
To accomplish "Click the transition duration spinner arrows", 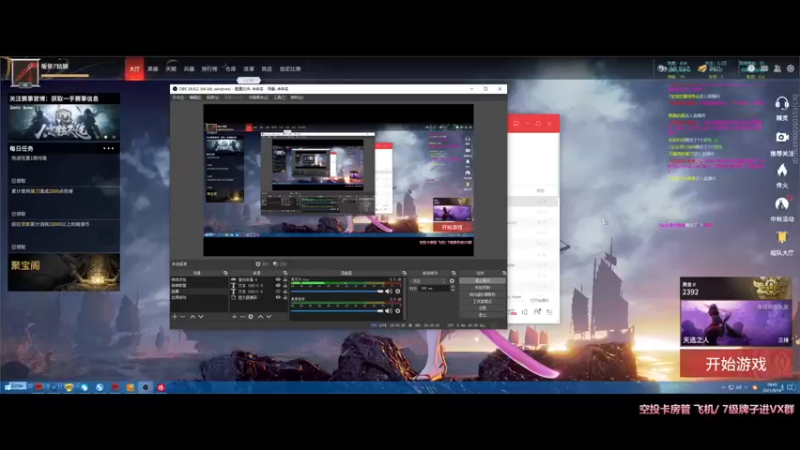I will tap(453, 288).
